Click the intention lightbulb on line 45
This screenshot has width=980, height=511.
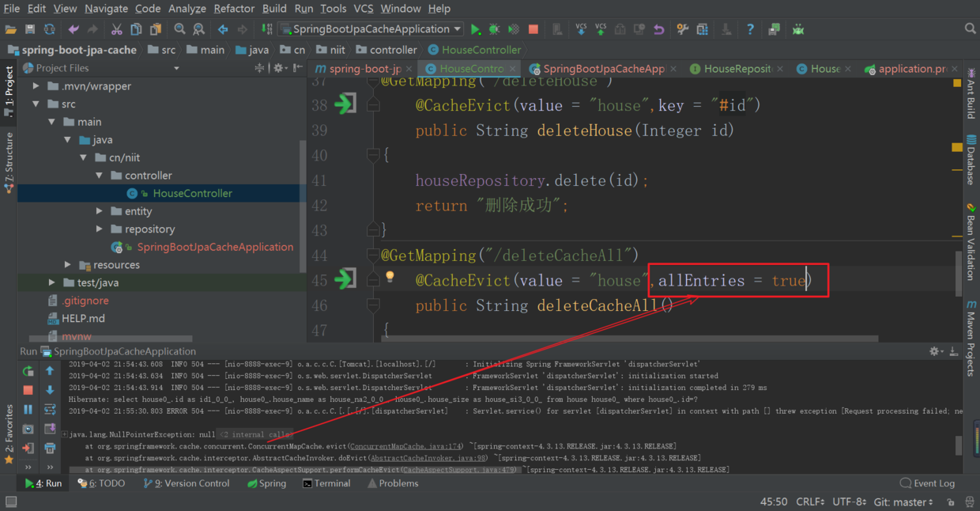pyautogui.click(x=390, y=277)
